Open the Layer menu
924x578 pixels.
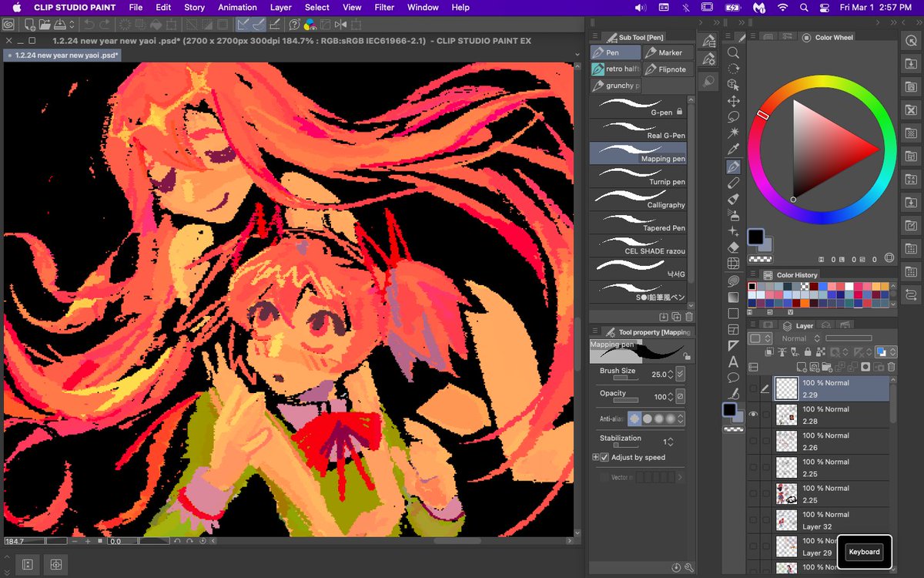pos(281,7)
